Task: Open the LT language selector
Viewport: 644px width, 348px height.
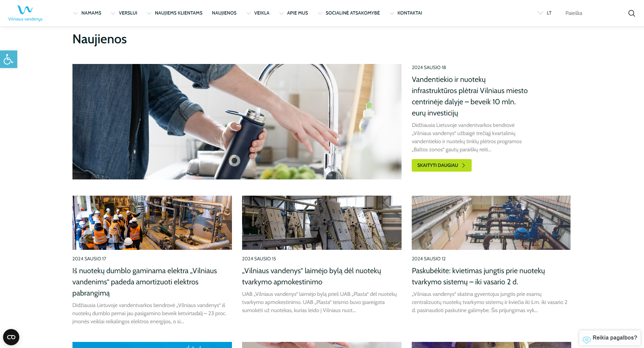Action: pos(544,13)
